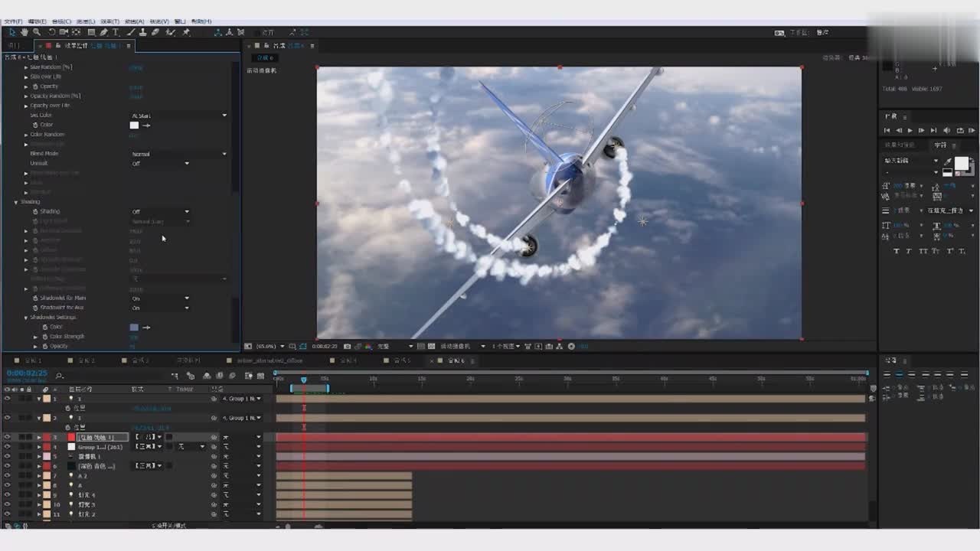980x551 pixels.
Task: Select the Horizontal Type tool
Action: pyautogui.click(x=116, y=32)
